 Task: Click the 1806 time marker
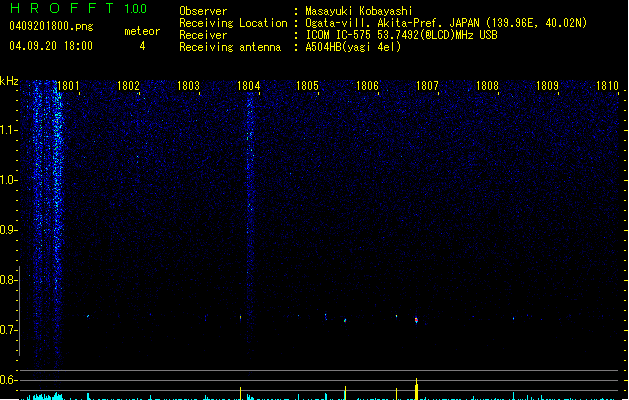[367, 86]
